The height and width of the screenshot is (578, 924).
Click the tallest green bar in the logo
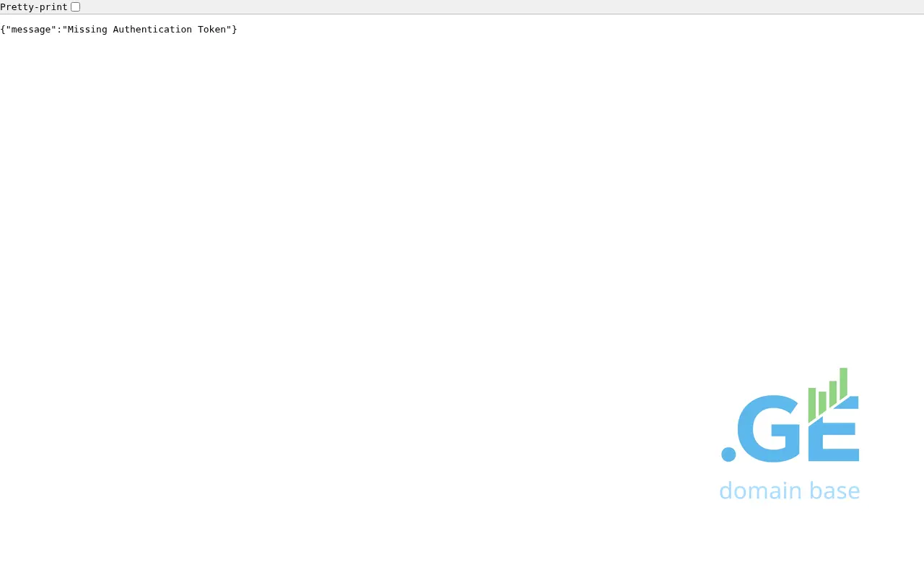point(843,381)
